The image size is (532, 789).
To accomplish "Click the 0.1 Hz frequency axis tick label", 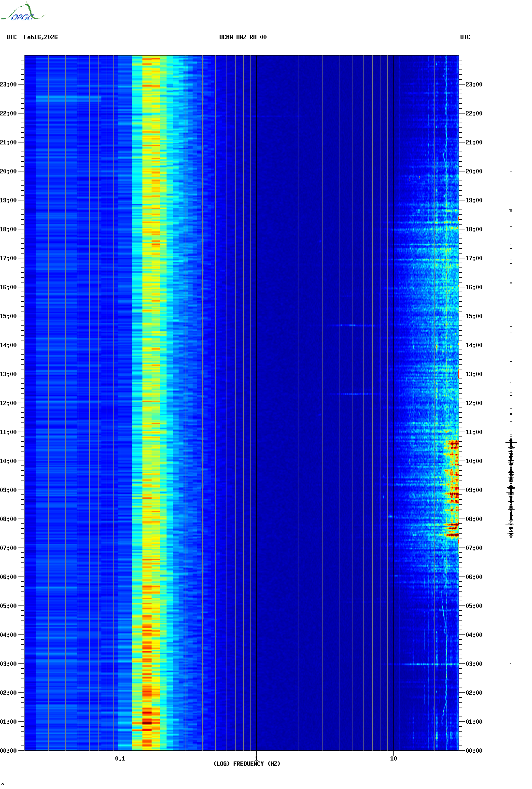I will [120, 758].
